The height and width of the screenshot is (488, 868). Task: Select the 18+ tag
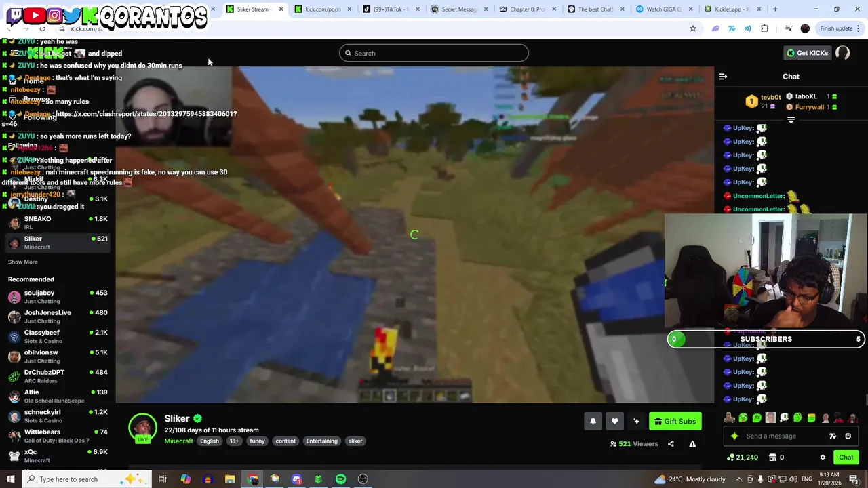click(234, 441)
